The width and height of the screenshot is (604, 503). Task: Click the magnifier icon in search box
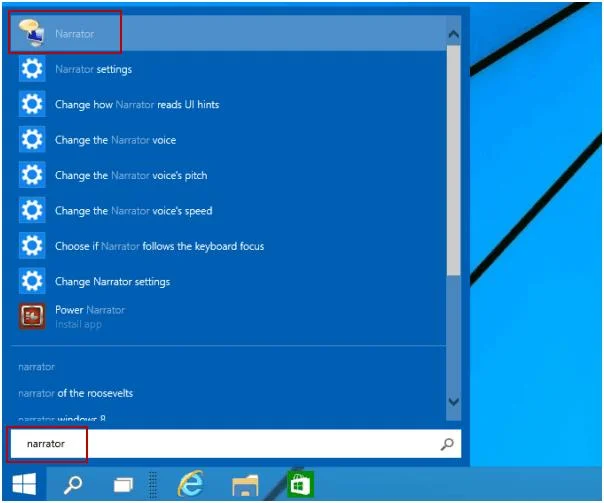click(x=447, y=444)
